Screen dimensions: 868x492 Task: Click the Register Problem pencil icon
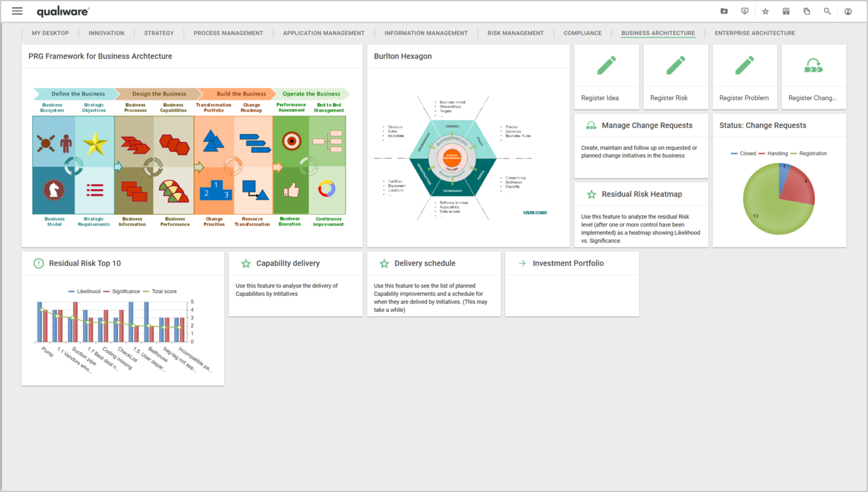click(x=744, y=64)
